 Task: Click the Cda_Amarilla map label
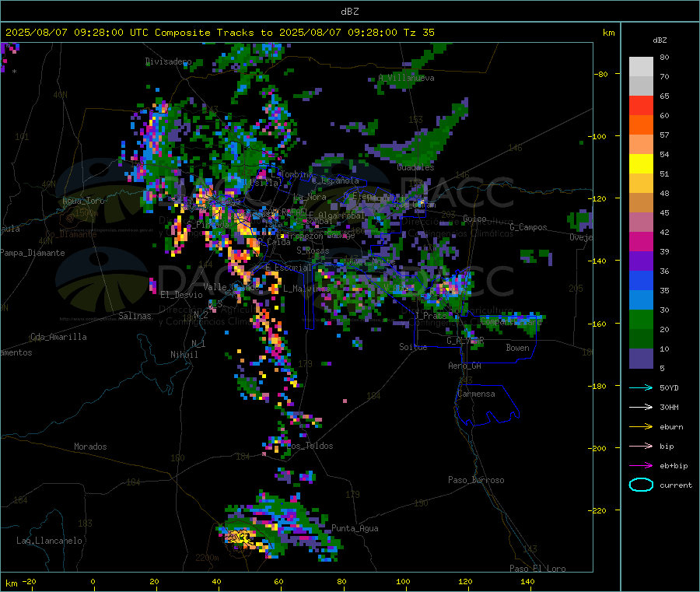pos(58,337)
